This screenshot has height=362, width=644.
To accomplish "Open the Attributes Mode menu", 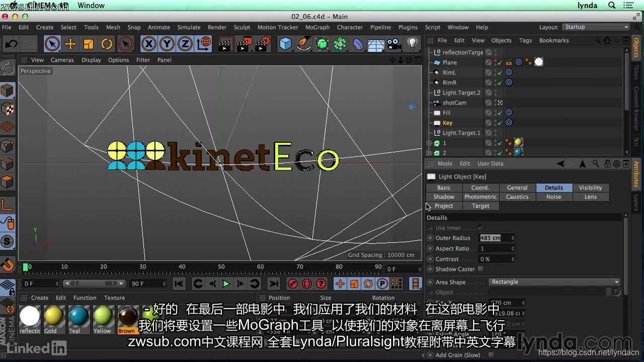I will pos(445,163).
